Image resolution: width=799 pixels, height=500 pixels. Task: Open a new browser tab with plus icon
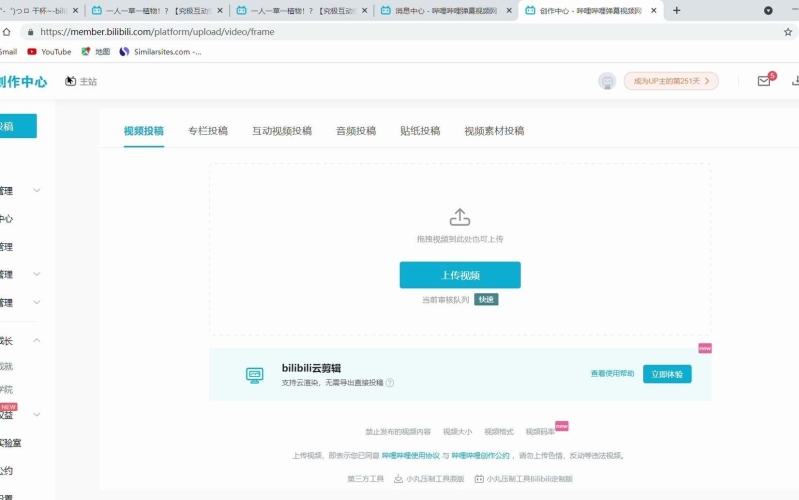(676, 10)
